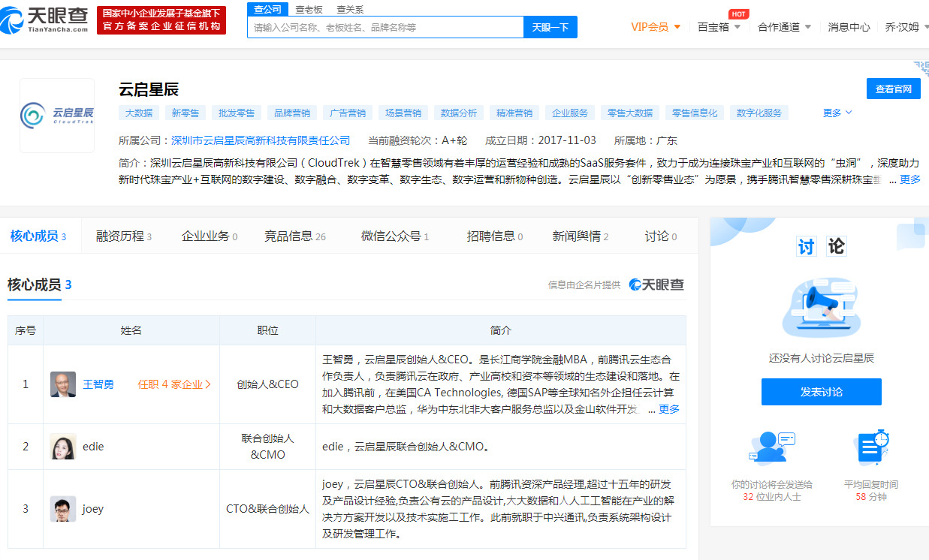This screenshot has width=929, height=560.
Task: Click the 讨论 panel heading
Action: click(821, 246)
